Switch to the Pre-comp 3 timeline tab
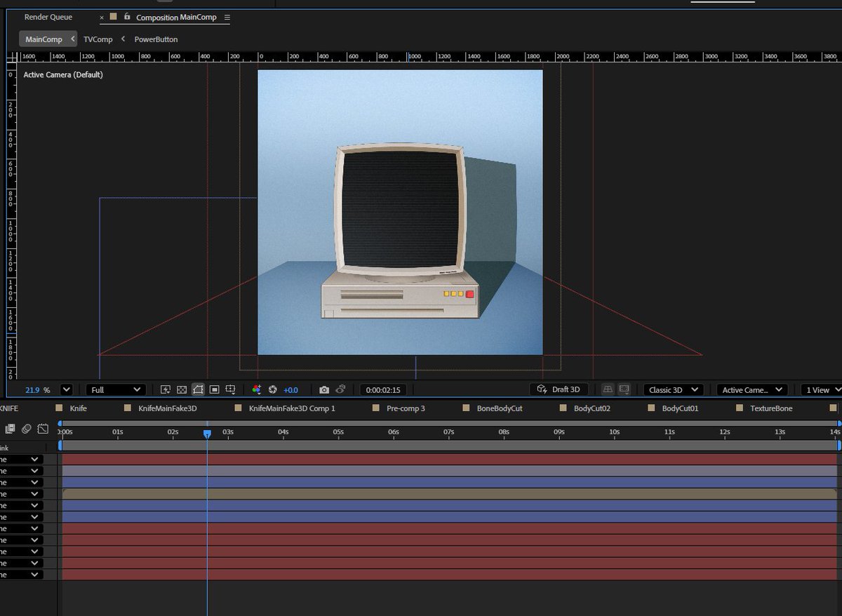This screenshot has width=842, height=616. pos(406,408)
